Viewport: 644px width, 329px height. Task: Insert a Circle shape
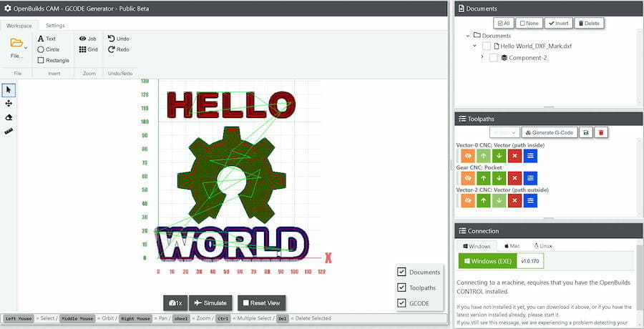[x=49, y=49]
